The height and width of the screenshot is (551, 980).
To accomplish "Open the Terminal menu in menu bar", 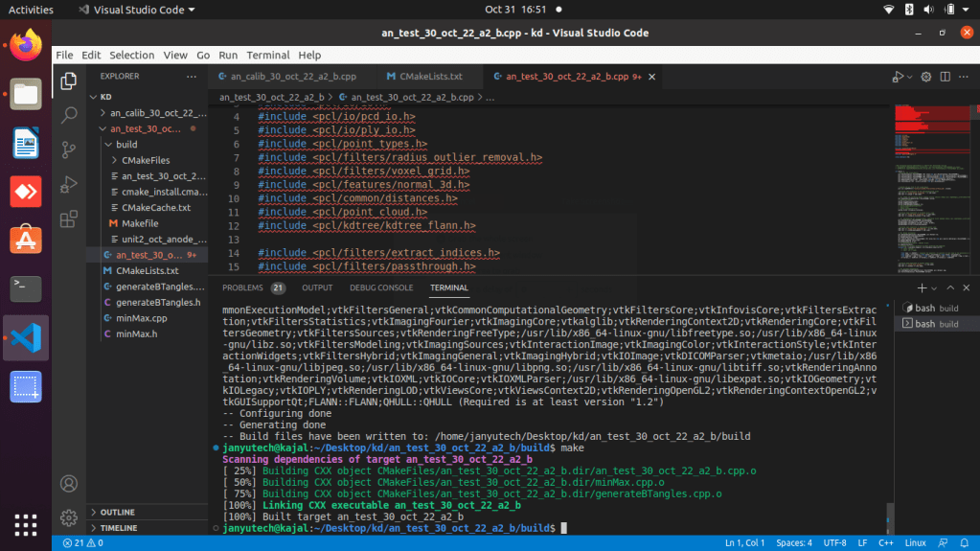I will click(267, 56).
